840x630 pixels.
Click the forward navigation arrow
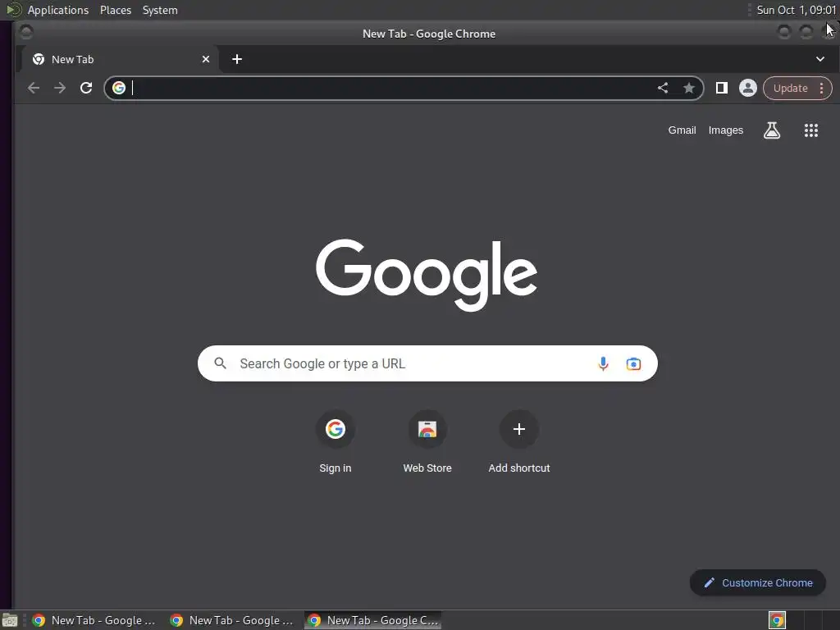(59, 88)
